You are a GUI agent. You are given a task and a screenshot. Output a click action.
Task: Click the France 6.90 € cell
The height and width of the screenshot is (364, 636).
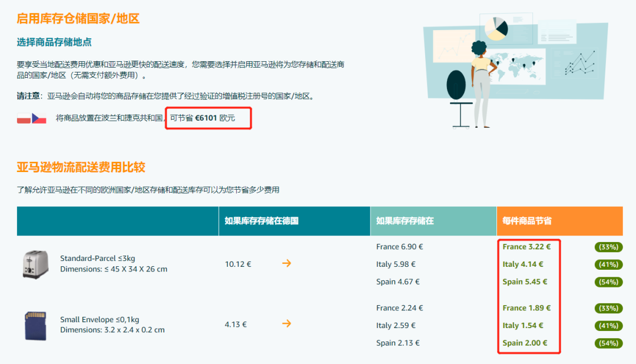[x=399, y=247]
